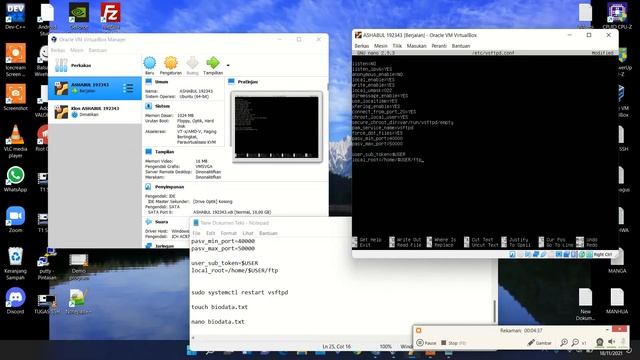
Task: Open the putty shortcut on the desktop
Action: tap(47, 264)
